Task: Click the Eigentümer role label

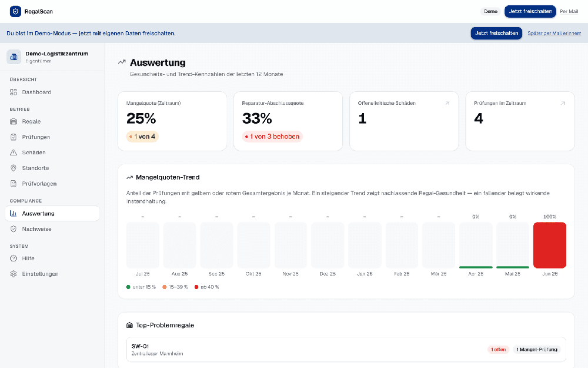Action: (38, 61)
